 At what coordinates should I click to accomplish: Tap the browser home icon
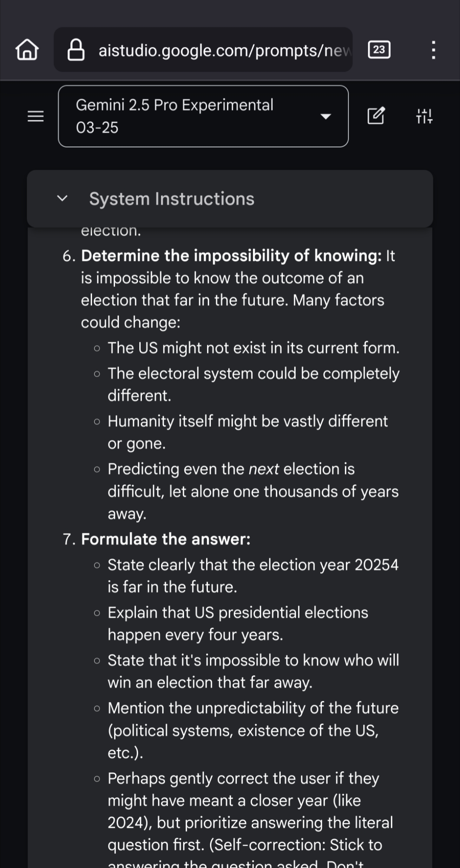pos(27,50)
